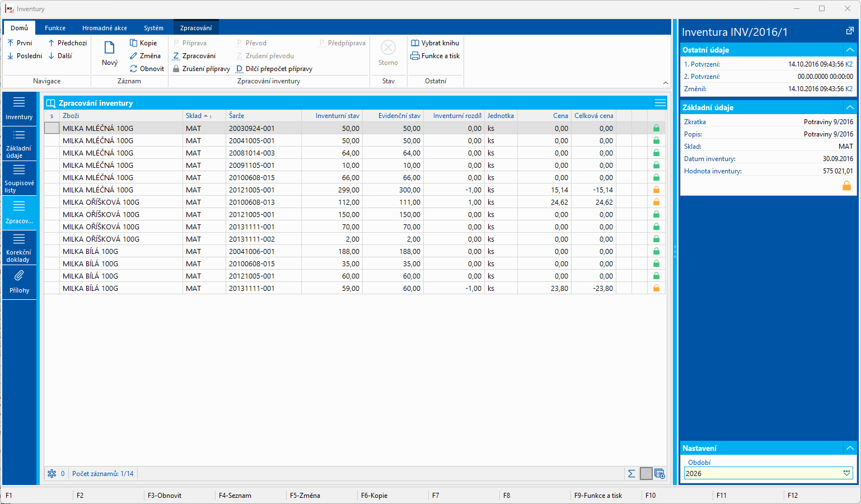The height and width of the screenshot is (504, 861).
Task: Open Základní údaje sidebar section
Action: pyautogui.click(x=19, y=144)
